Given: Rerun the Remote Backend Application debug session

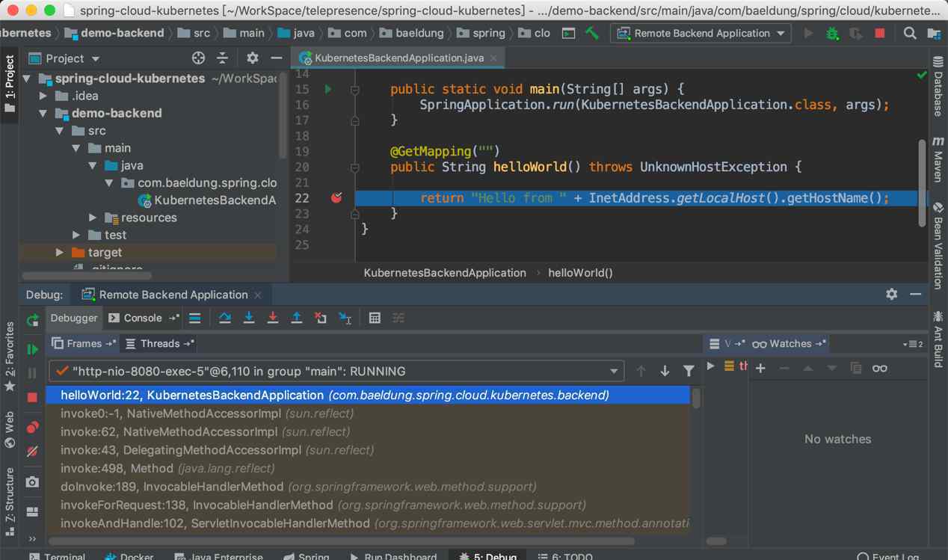Looking at the screenshot, I should [x=32, y=321].
